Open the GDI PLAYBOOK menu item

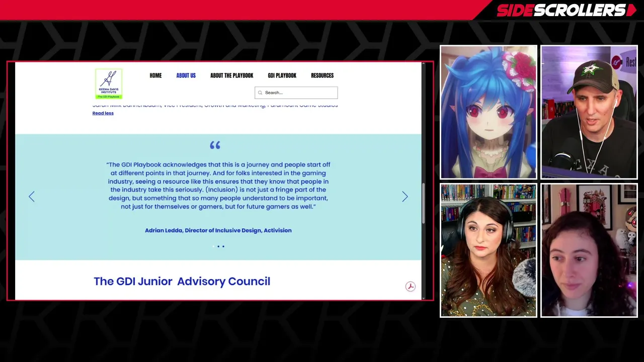282,75
